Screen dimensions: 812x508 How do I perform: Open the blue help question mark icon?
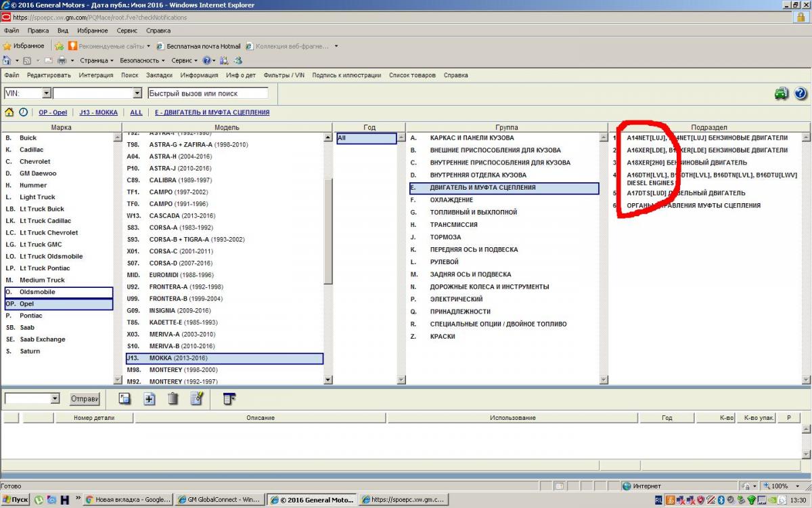pos(800,94)
